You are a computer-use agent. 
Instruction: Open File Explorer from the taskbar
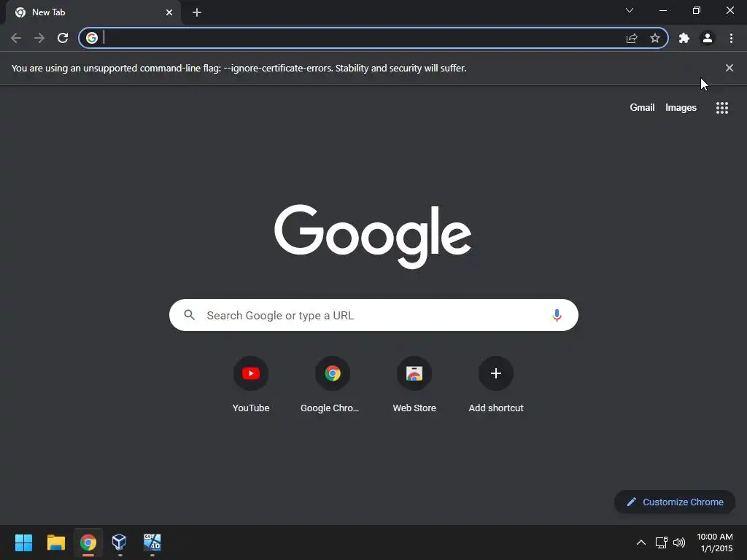point(55,542)
